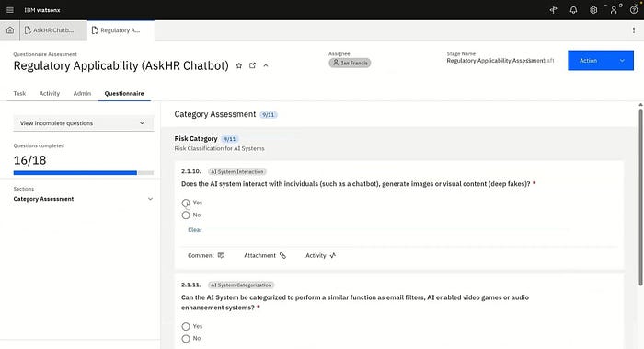Screen dimensions: 644x349
Task: Click the IBM watsonx logo text
Action: [42, 10]
